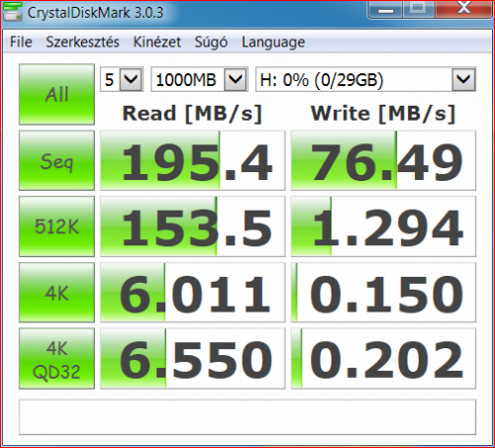Click the 4K write result 0.150
Screen dimensions: 495x448
(383, 293)
